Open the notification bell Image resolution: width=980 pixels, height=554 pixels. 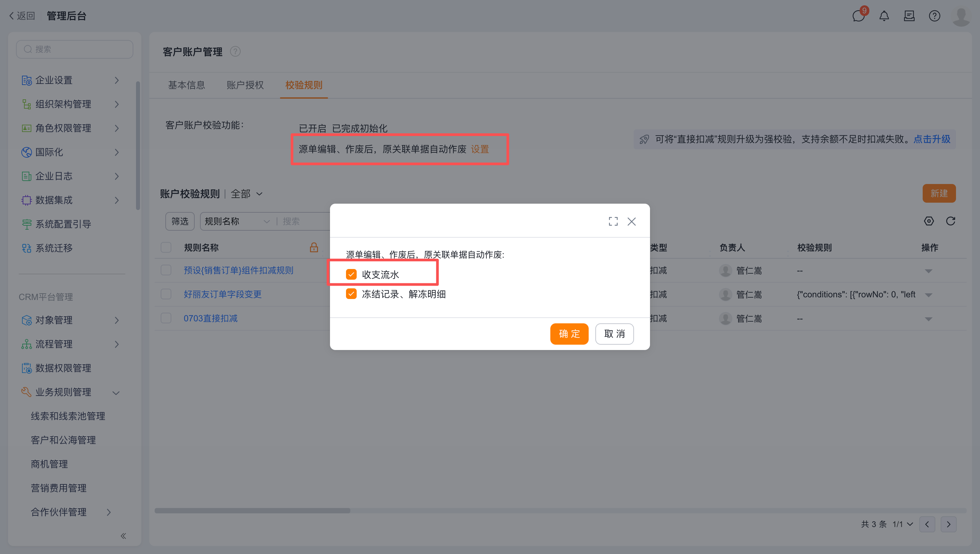pyautogui.click(x=884, y=16)
